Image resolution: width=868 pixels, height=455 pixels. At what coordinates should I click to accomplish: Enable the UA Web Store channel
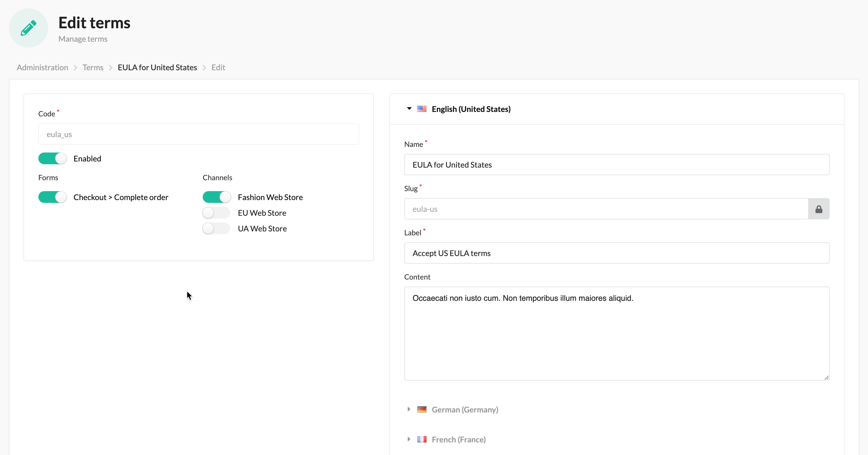pos(216,229)
